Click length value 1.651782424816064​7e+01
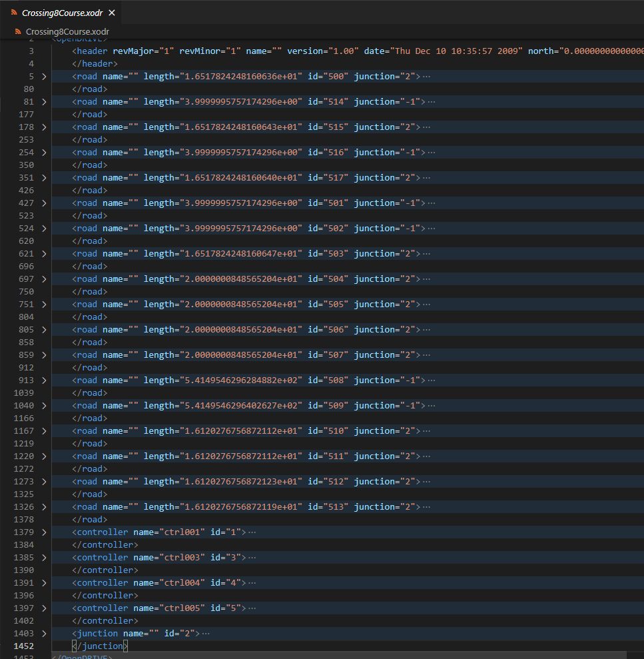The image size is (644, 659). pyautogui.click(x=241, y=254)
